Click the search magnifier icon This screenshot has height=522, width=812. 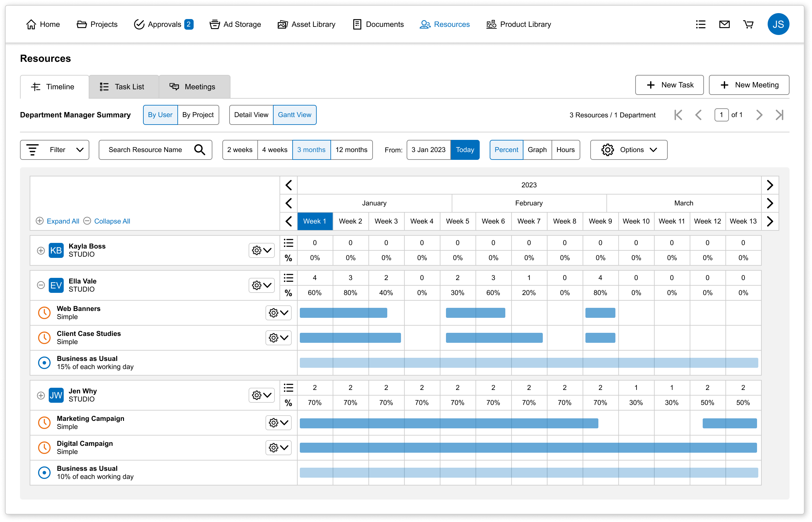(x=200, y=150)
